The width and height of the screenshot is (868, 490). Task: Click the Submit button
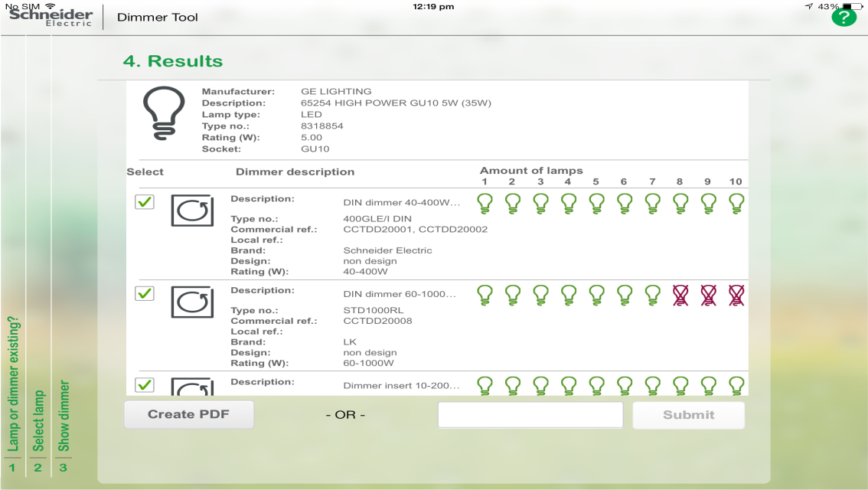pyautogui.click(x=689, y=415)
